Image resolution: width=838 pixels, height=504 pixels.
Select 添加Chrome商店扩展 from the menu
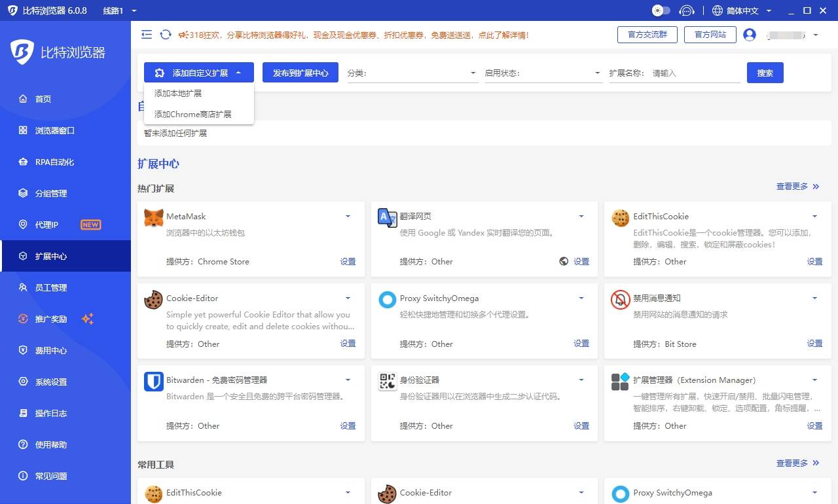pyautogui.click(x=192, y=114)
